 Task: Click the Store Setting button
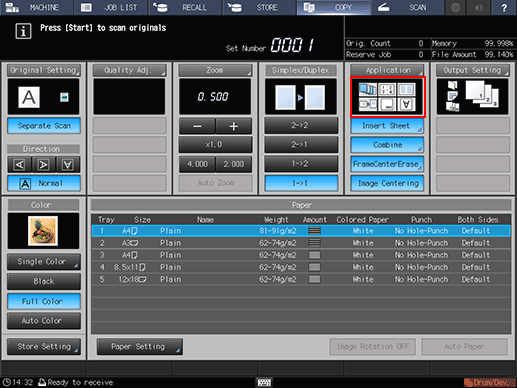44,347
